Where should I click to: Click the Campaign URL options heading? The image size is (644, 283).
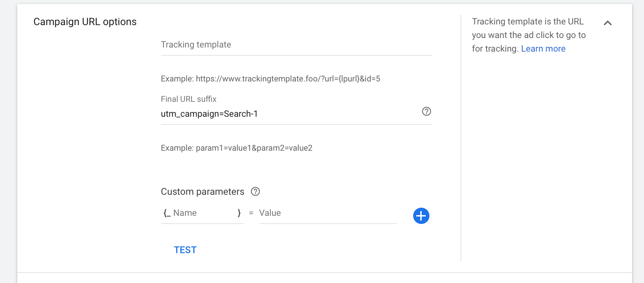point(85,22)
